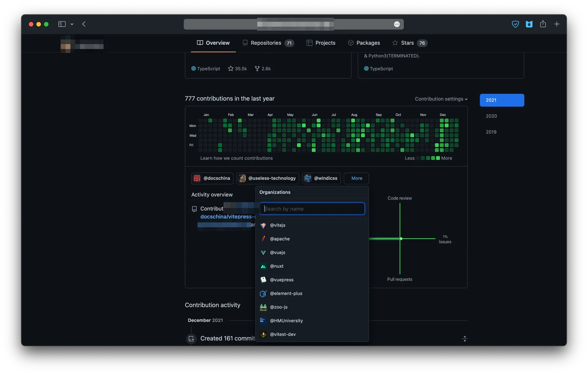
Task: Click the nuxt mountain logo icon
Action: (x=263, y=266)
